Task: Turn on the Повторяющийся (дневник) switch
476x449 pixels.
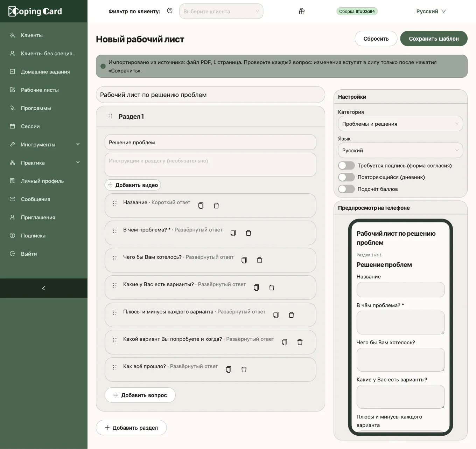Action: click(346, 177)
